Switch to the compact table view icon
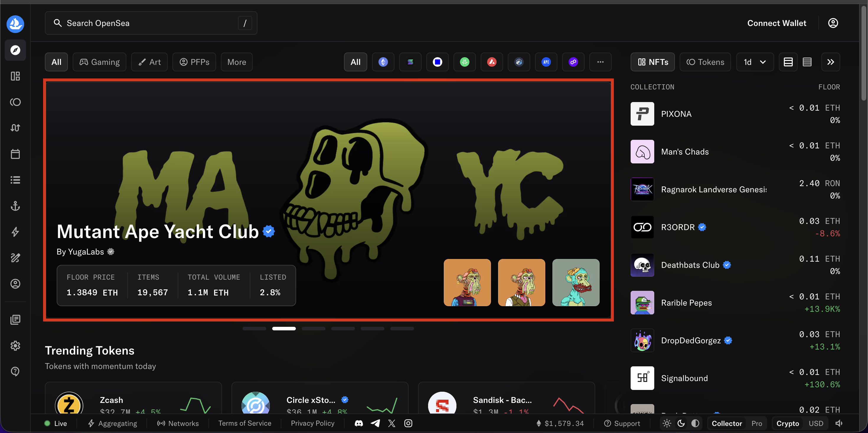Image resolution: width=868 pixels, height=433 pixels. tap(807, 62)
